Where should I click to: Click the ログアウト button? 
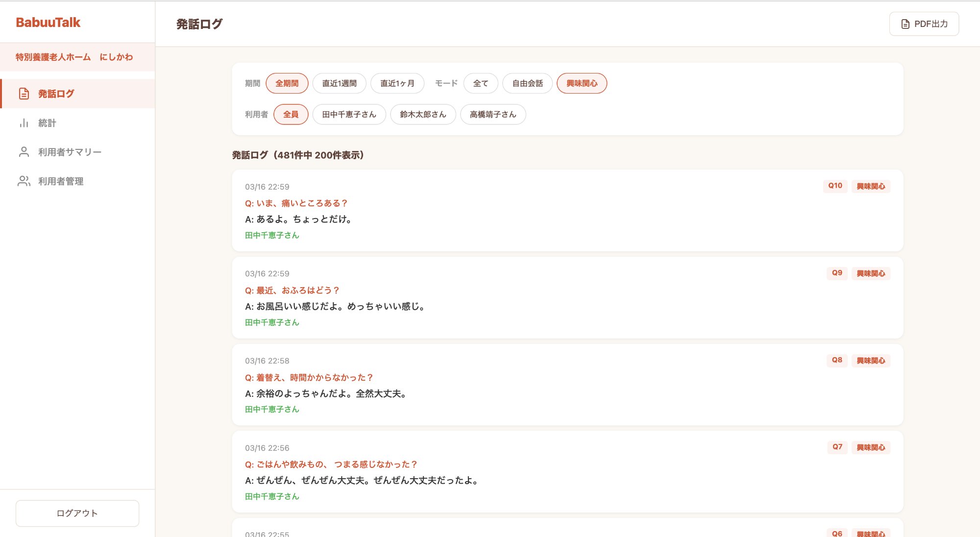click(76, 513)
